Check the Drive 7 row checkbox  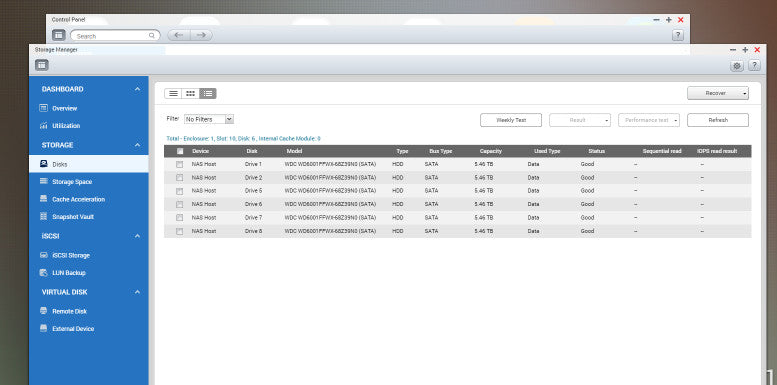pos(179,218)
